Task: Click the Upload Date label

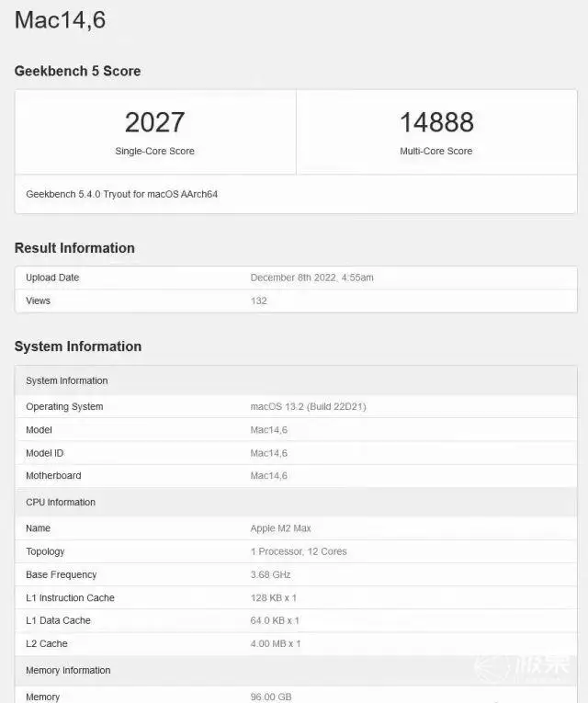Action: coord(52,278)
